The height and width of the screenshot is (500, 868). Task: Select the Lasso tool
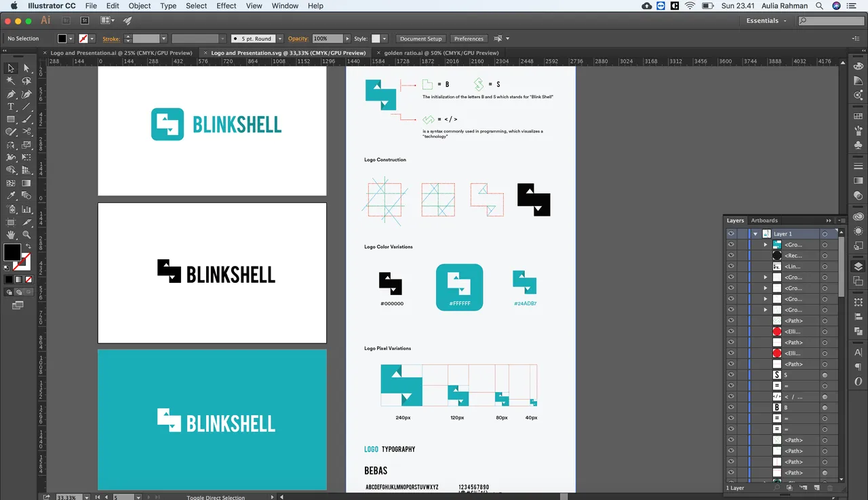(x=26, y=81)
